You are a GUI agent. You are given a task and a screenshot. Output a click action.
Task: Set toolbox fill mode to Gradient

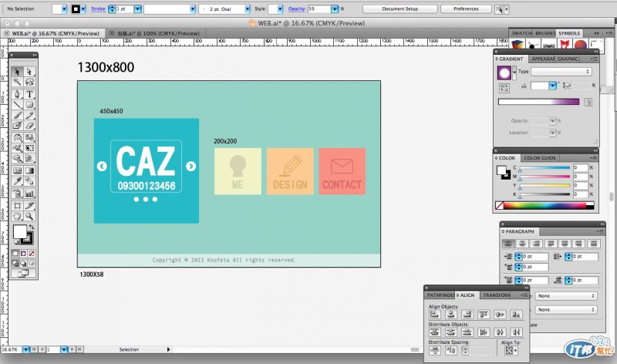click(23, 254)
